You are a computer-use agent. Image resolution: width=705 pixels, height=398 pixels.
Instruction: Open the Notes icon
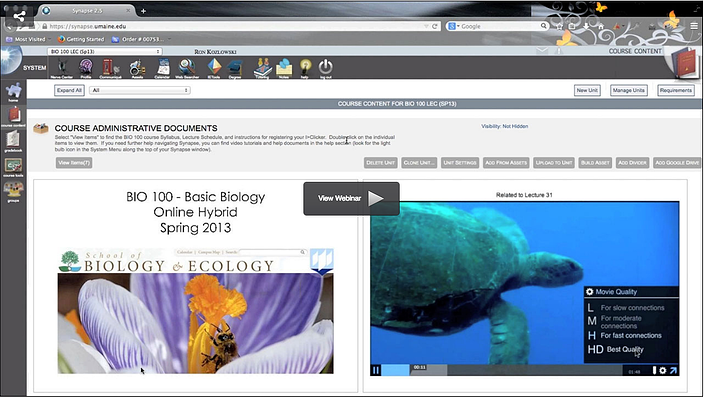(284, 68)
